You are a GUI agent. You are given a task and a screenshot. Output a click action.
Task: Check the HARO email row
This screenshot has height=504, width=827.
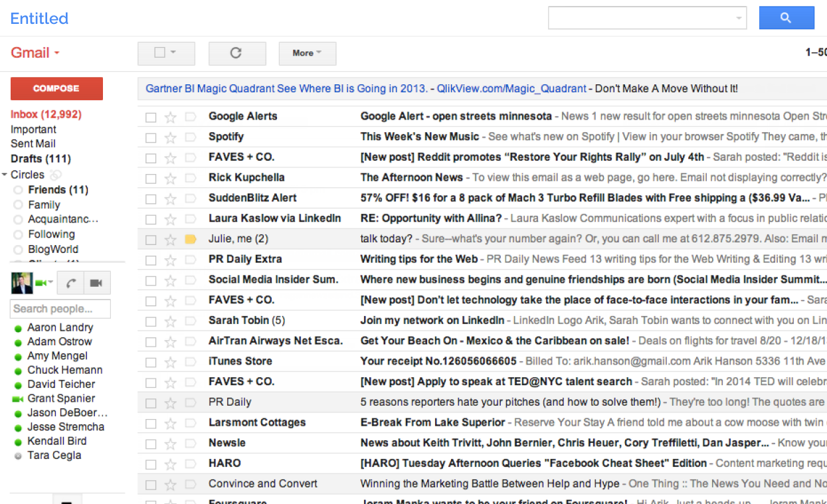click(x=151, y=464)
